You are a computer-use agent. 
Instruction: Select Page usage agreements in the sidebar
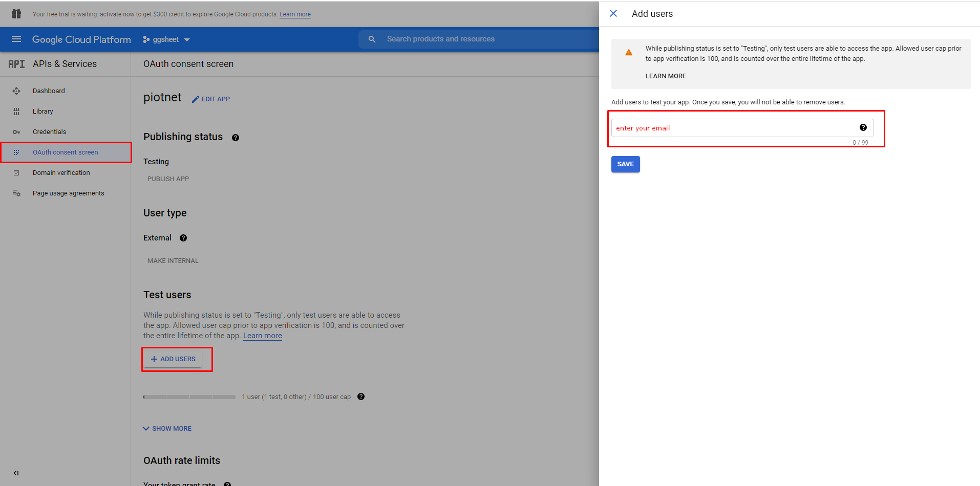[16, 193]
